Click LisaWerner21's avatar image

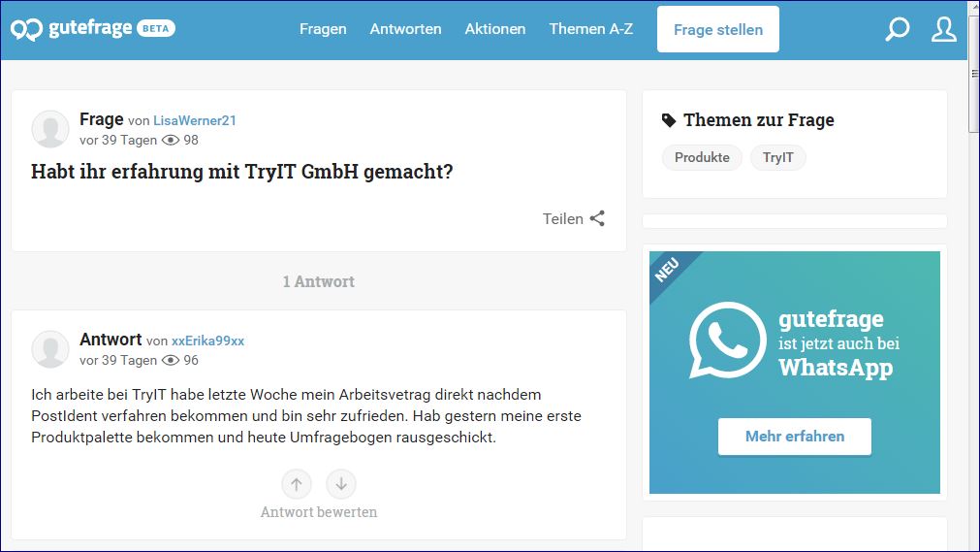tap(50, 129)
